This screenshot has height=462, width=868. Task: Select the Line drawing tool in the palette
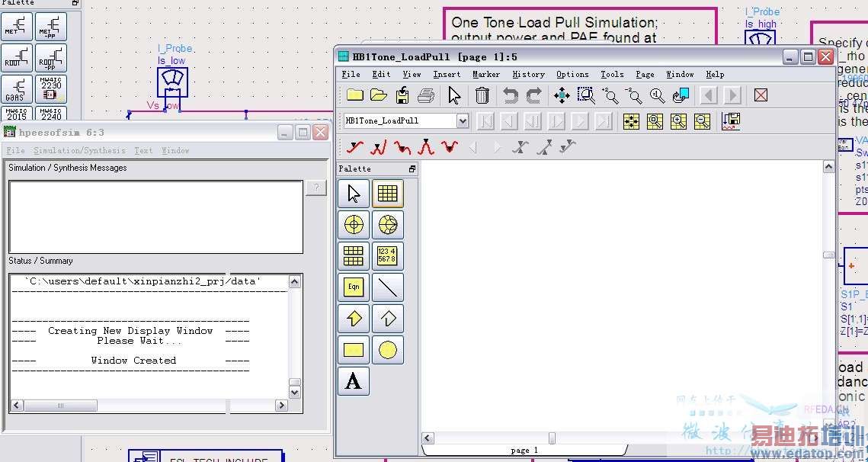coord(387,287)
